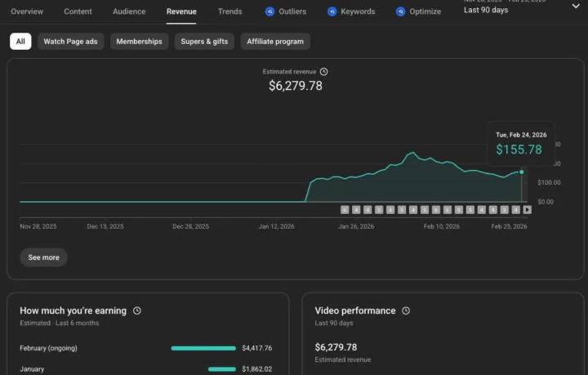Image resolution: width=588 pixels, height=375 pixels.
Task: Click the February (ongoing) earnings bar
Action: tap(203, 348)
